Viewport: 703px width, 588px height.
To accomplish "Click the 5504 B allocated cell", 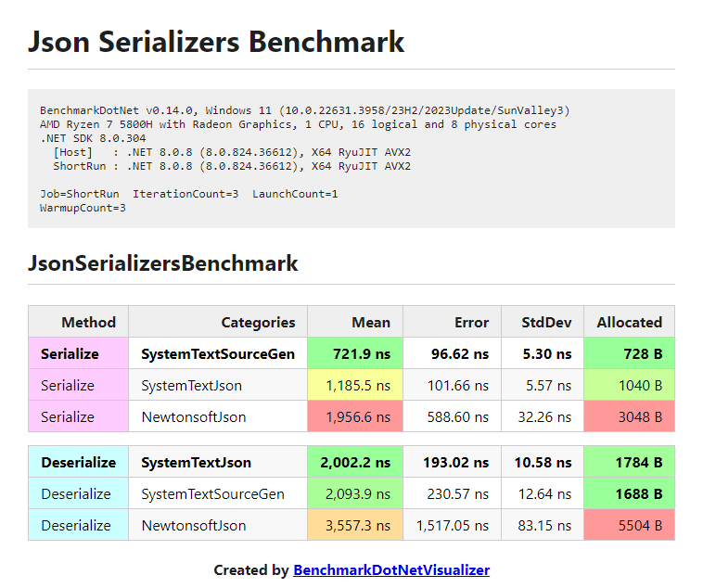I will [629, 525].
